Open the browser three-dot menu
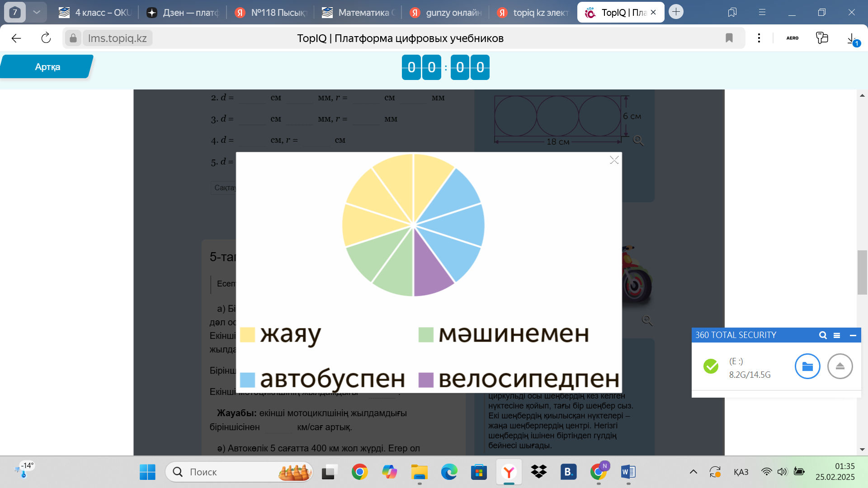The width and height of the screenshot is (868, 488). pos(759,38)
